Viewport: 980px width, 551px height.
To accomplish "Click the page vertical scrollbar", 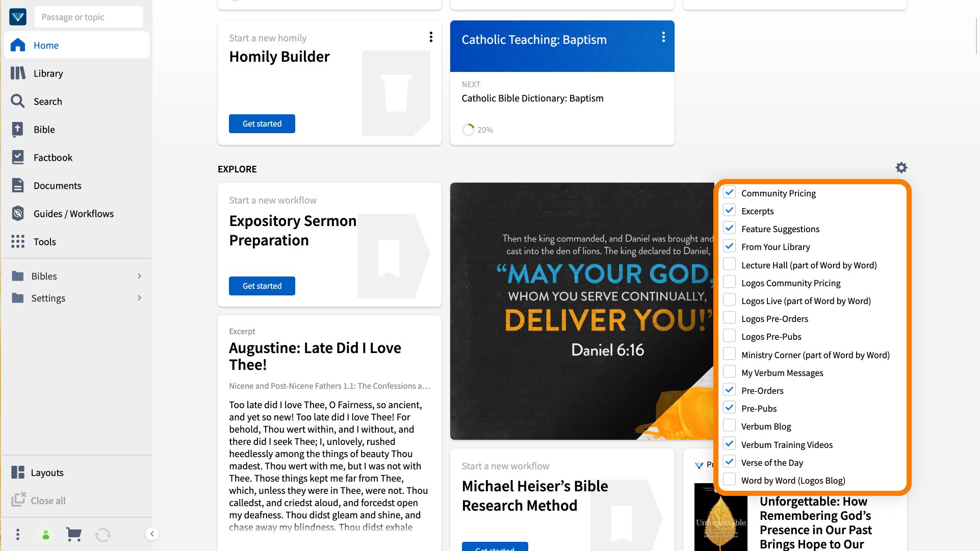I will click(976, 36).
